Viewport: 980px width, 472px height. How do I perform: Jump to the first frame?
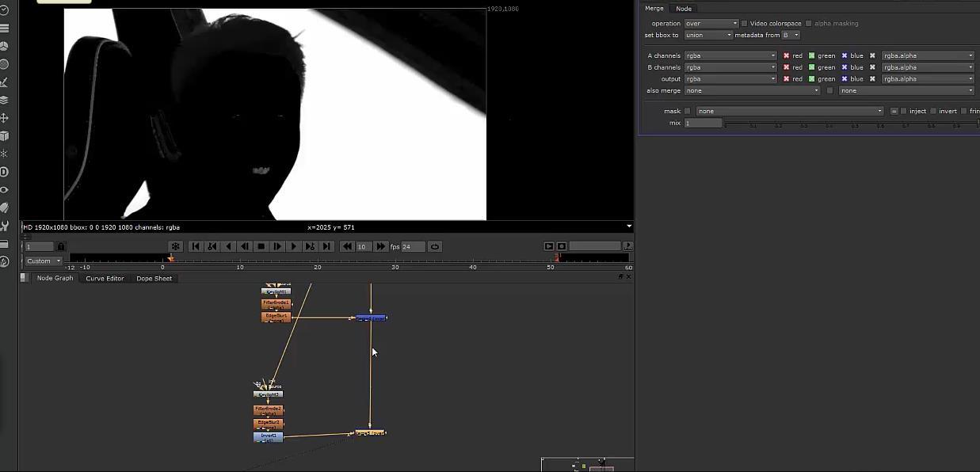click(196, 246)
